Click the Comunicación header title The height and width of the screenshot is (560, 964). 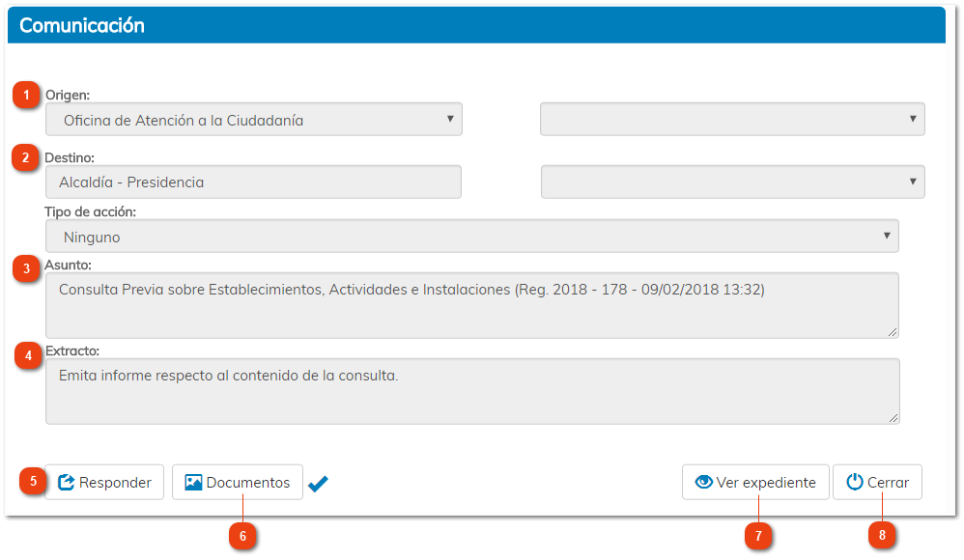coord(82,25)
